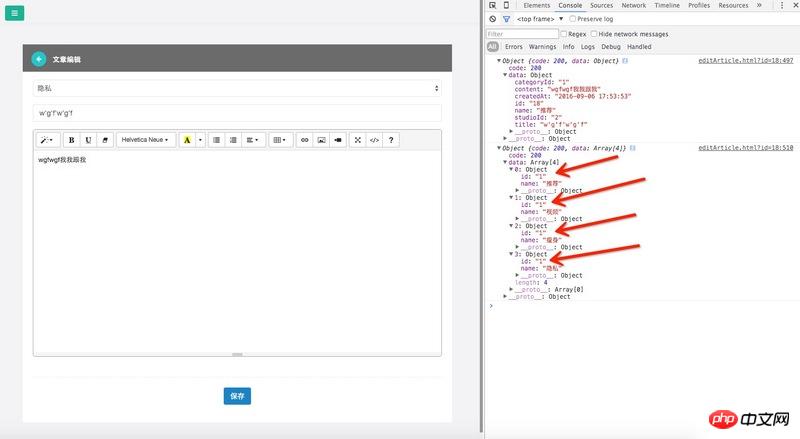This screenshot has width=800, height=439.
Task: Open the Helvetica Neue font dropdown
Action: (145, 140)
